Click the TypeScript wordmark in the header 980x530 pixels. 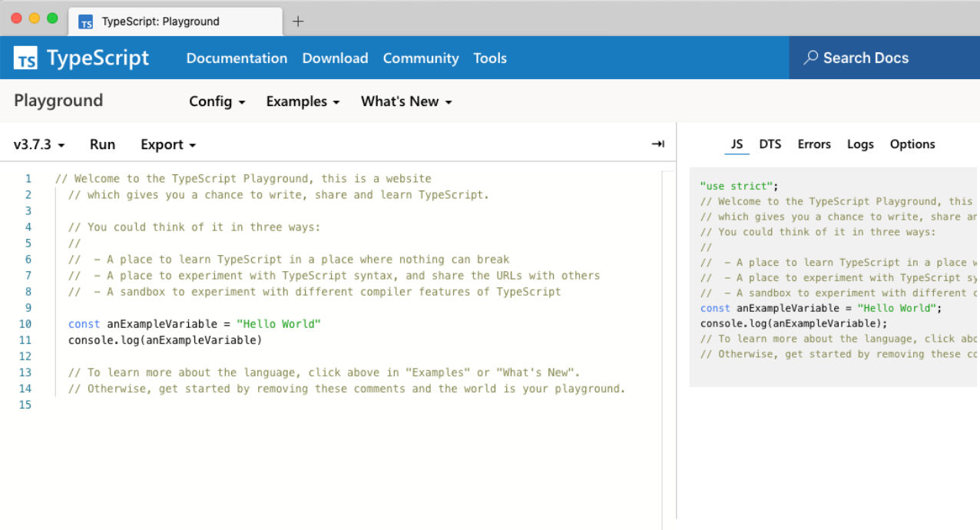coord(98,58)
